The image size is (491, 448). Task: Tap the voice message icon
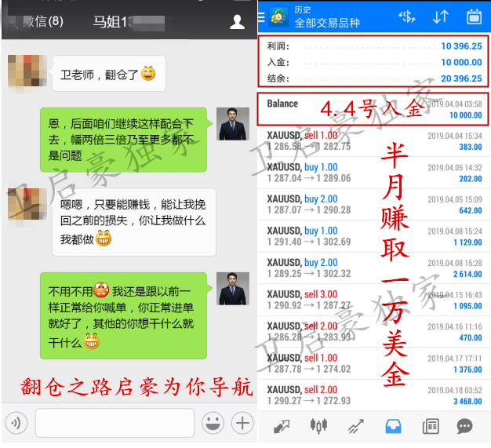coord(17,424)
